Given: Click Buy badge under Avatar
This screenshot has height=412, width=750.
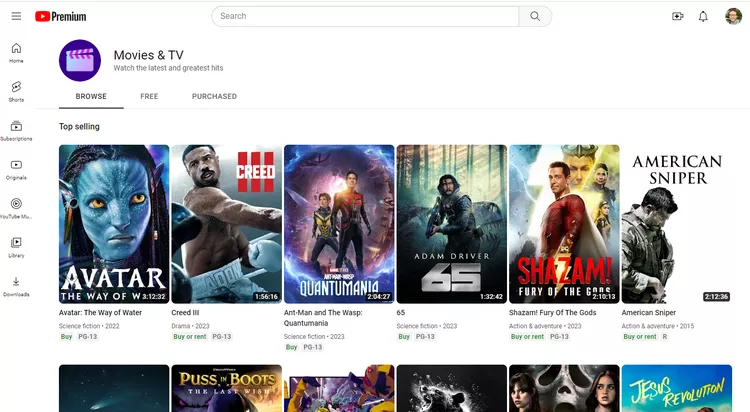Looking at the screenshot, I should click(x=66, y=337).
